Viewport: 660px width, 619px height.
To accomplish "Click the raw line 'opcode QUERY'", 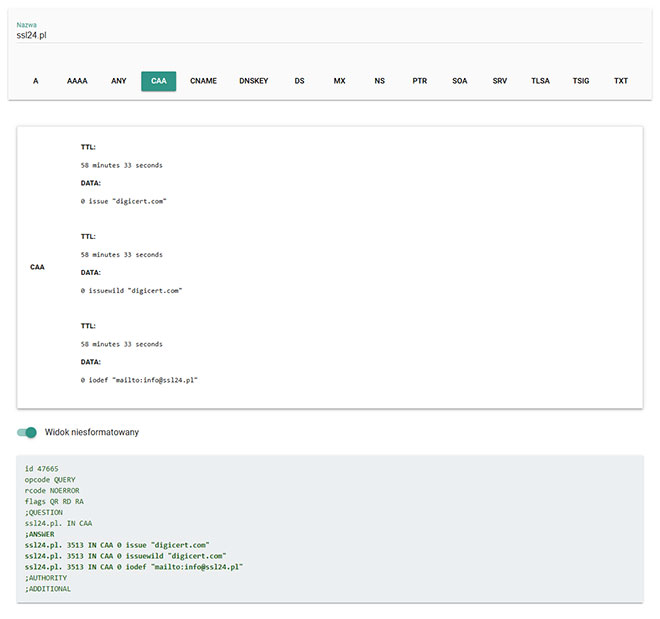I will pyautogui.click(x=50, y=480).
